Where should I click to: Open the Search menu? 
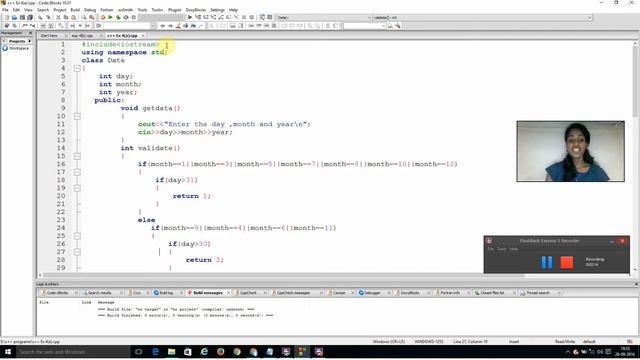coord(43,10)
